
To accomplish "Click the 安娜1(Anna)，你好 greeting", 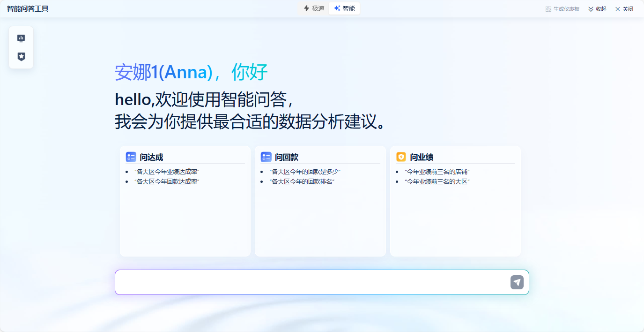I will (191, 72).
